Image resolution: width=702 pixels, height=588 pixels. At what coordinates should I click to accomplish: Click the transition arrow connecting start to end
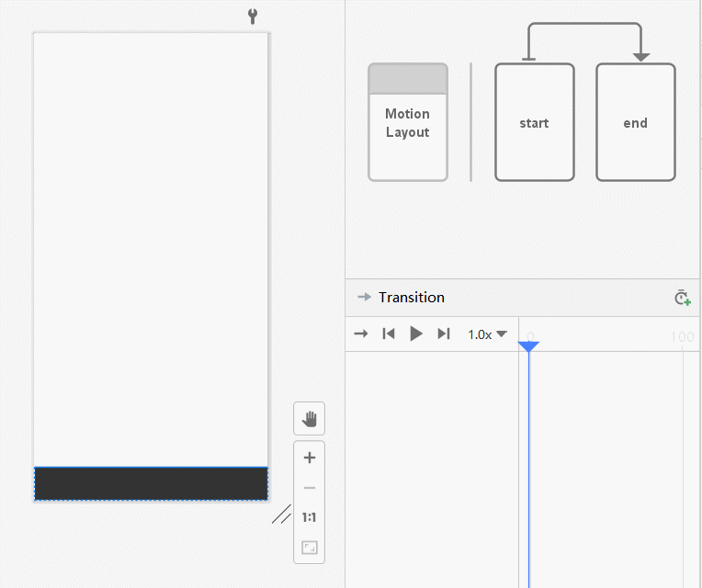[584, 25]
